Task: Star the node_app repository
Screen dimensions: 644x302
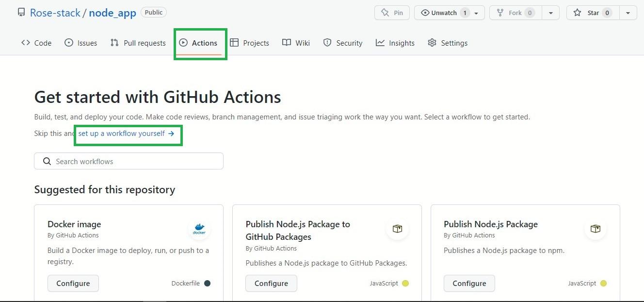Action: pos(588,13)
